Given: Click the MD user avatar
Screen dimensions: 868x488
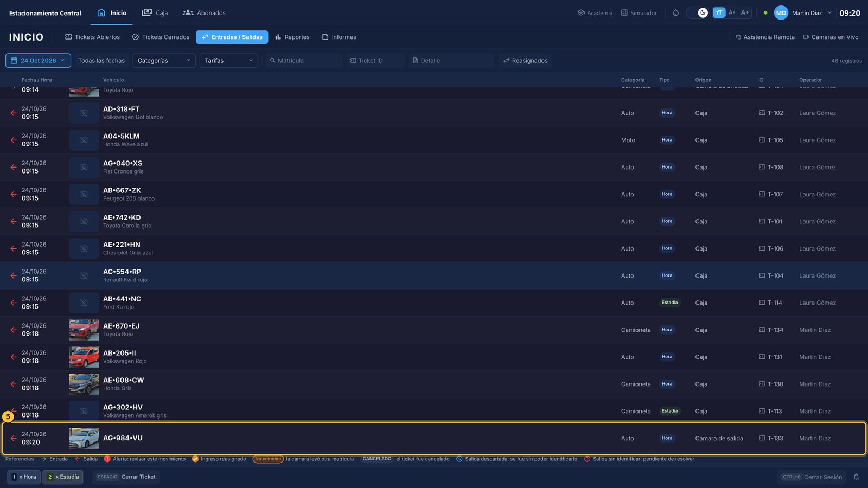Looking at the screenshot, I should click(x=781, y=13).
